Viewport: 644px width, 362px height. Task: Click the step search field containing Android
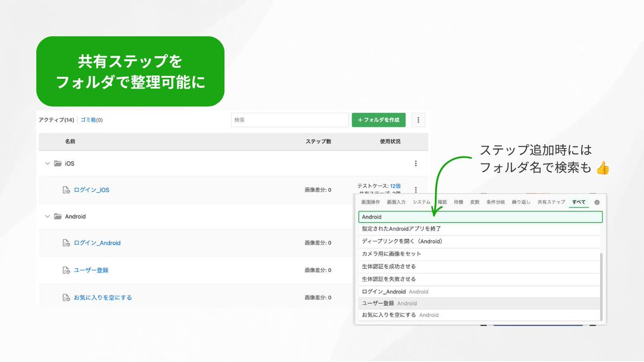pyautogui.click(x=480, y=217)
